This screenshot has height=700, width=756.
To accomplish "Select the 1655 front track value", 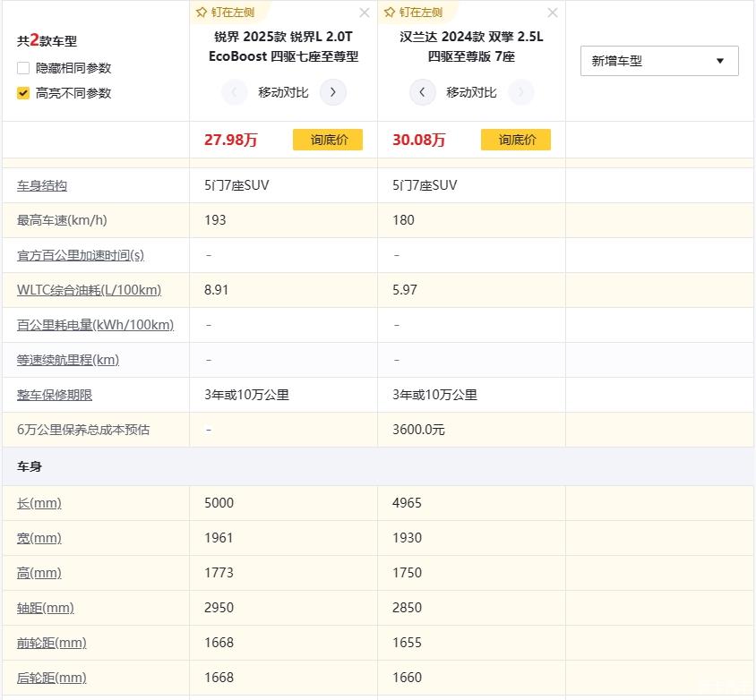I will (x=407, y=643).
